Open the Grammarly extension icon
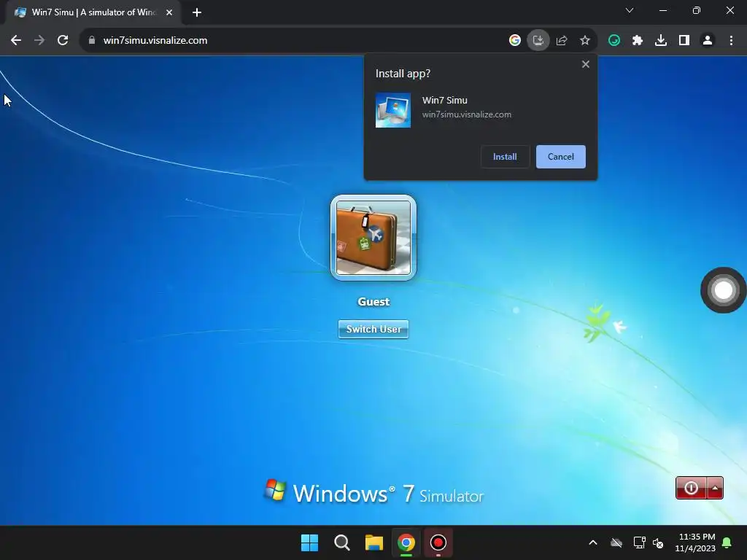The width and height of the screenshot is (747, 560). click(614, 41)
